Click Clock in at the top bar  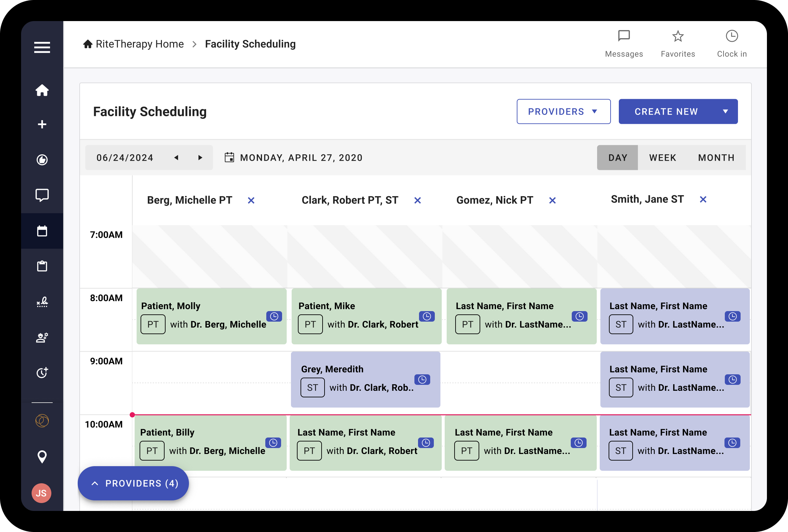732,44
